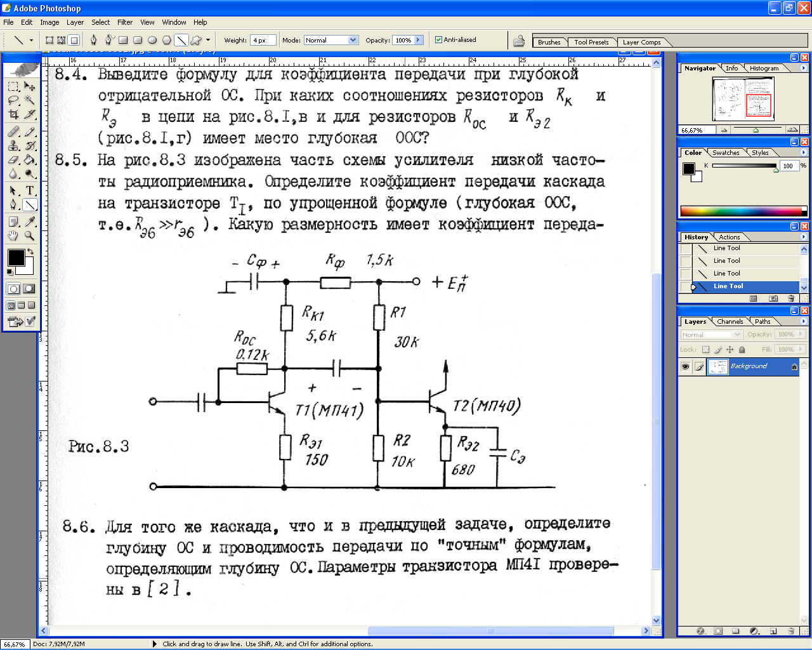Enable Shape Layers mode in options bar

[x=49, y=40]
